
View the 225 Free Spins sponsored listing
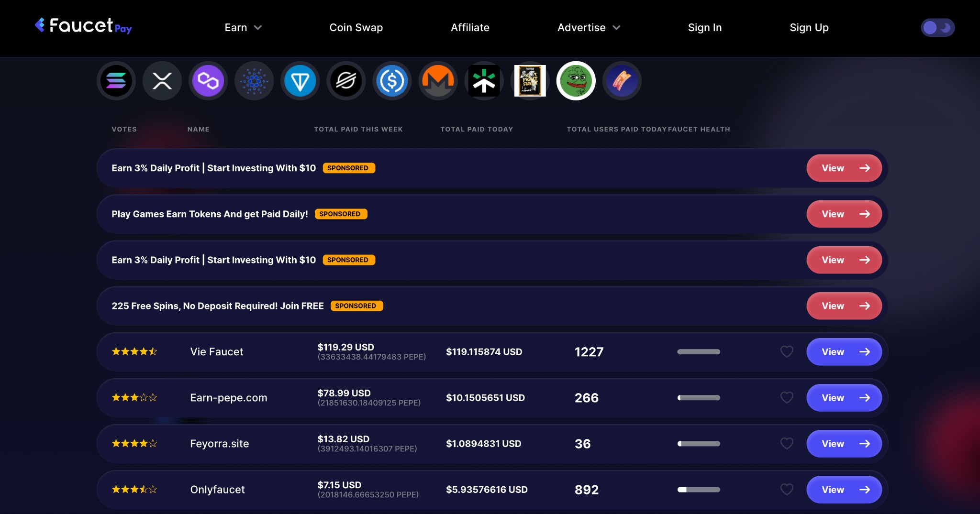(844, 306)
